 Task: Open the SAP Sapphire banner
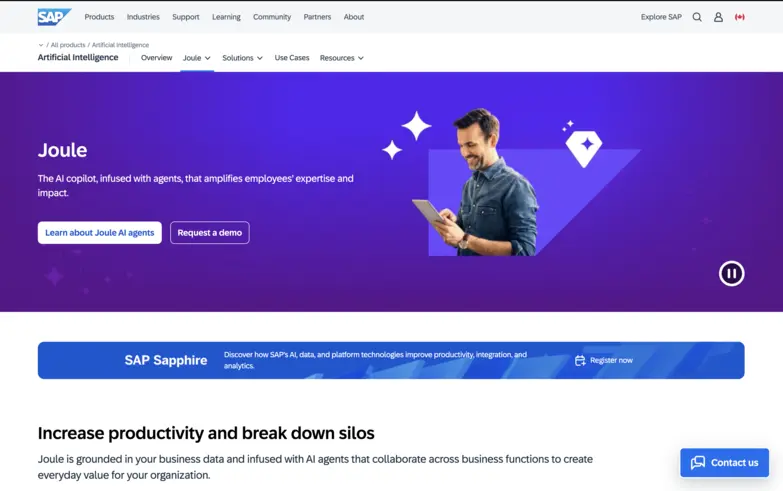391,360
